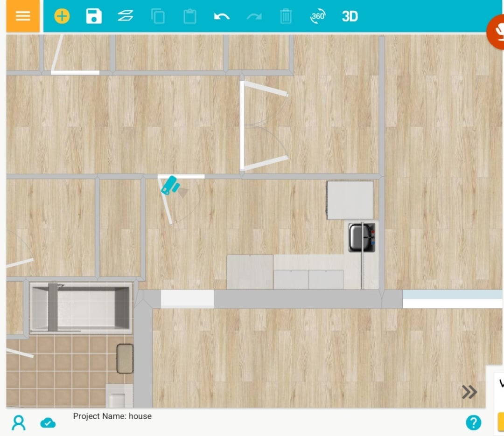Screen dimensions: 504x436
Task: Click the copy icon in toolbar
Action: (x=158, y=16)
